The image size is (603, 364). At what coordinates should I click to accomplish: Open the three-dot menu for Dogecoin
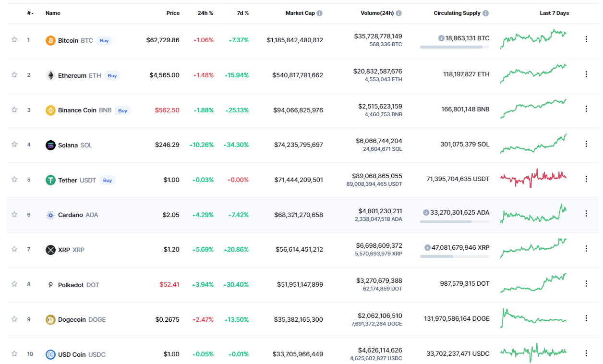click(x=586, y=318)
